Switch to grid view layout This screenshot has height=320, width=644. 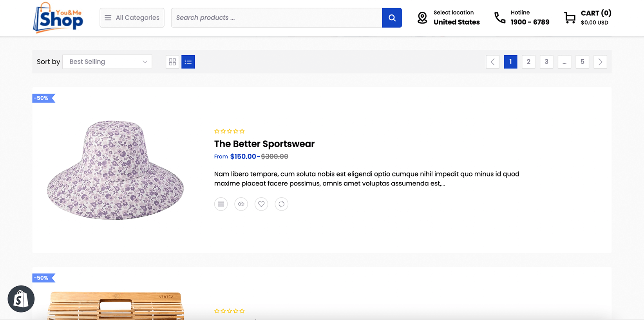pos(172,62)
